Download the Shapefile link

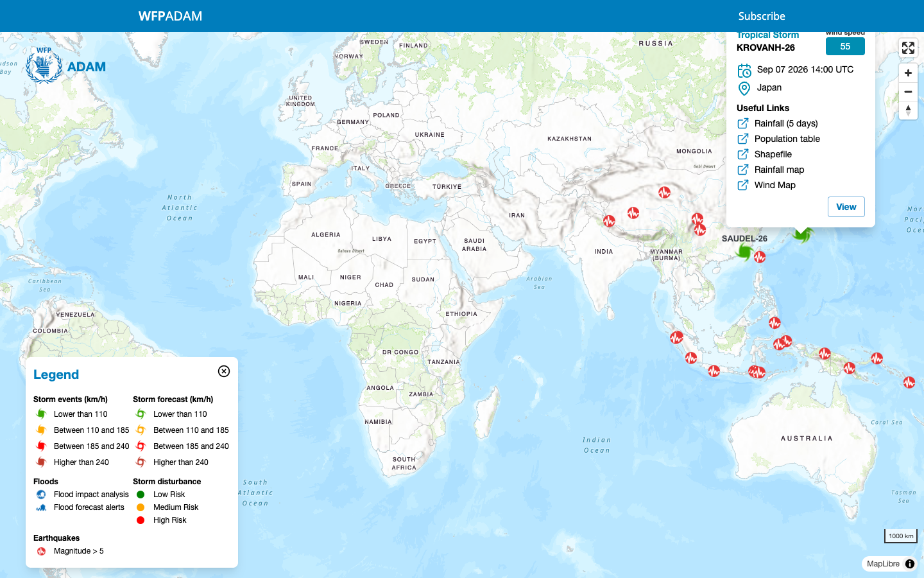773,154
